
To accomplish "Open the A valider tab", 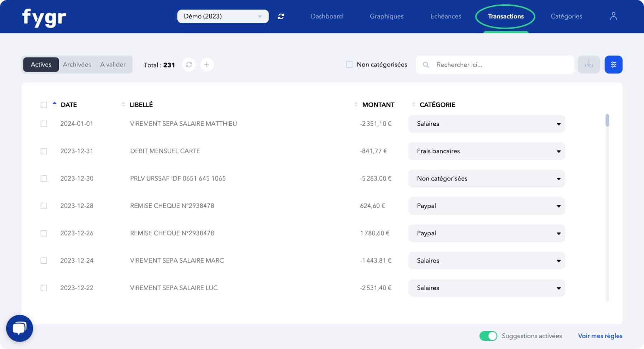I will tap(113, 65).
